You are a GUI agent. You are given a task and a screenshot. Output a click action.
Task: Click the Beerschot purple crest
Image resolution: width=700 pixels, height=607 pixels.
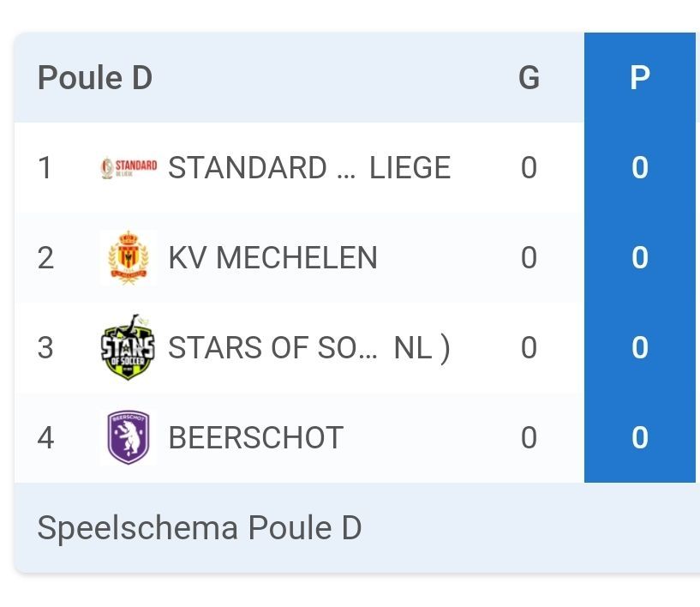129,437
